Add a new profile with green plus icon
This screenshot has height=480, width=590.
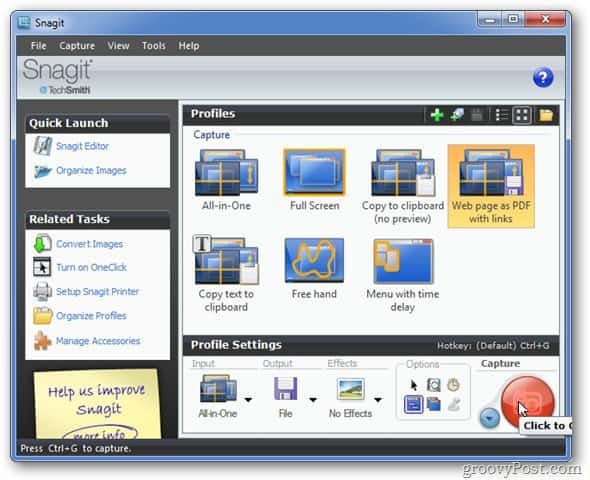click(x=437, y=115)
